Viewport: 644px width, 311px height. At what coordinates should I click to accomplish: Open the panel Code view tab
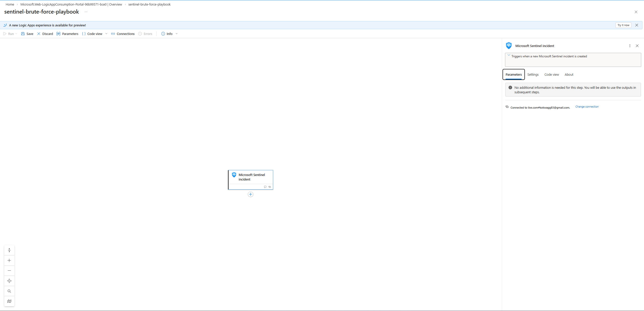pos(551,75)
